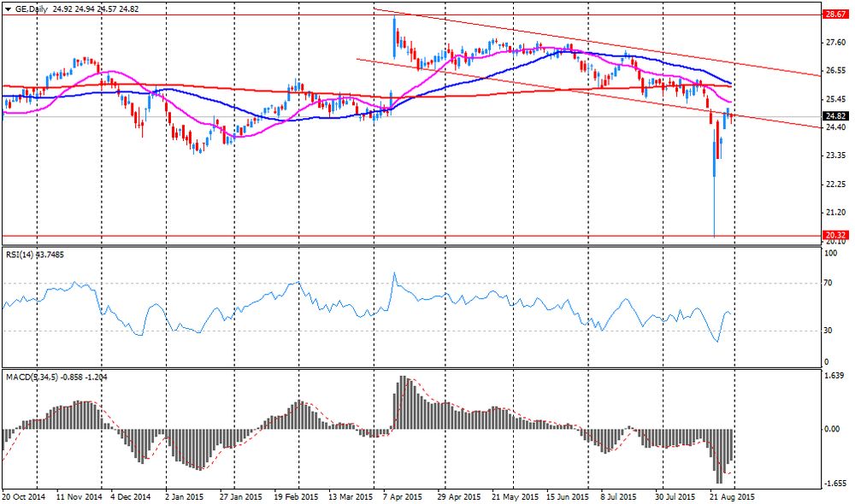Screen dimensions: 855x504
Task: Click the 19 Feb 2015 date label
Action: point(297,497)
